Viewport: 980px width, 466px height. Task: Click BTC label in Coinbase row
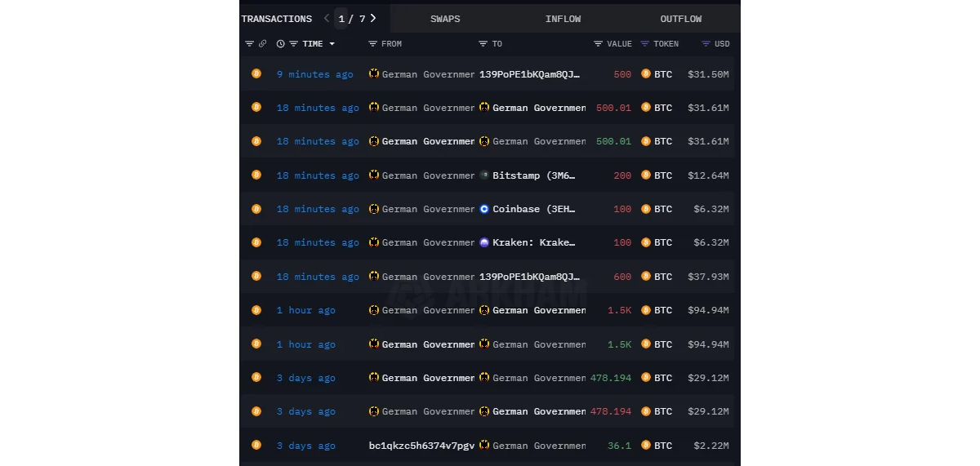point(663,209)
